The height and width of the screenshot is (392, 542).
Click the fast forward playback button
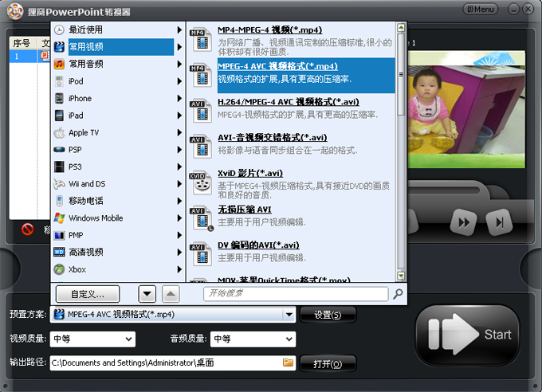point(464,222)
